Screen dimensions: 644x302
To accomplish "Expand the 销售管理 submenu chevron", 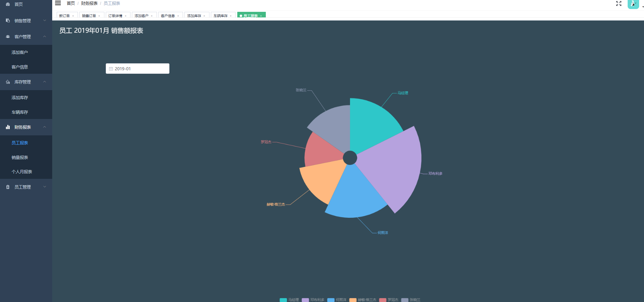I will click(x=45, y=21).
